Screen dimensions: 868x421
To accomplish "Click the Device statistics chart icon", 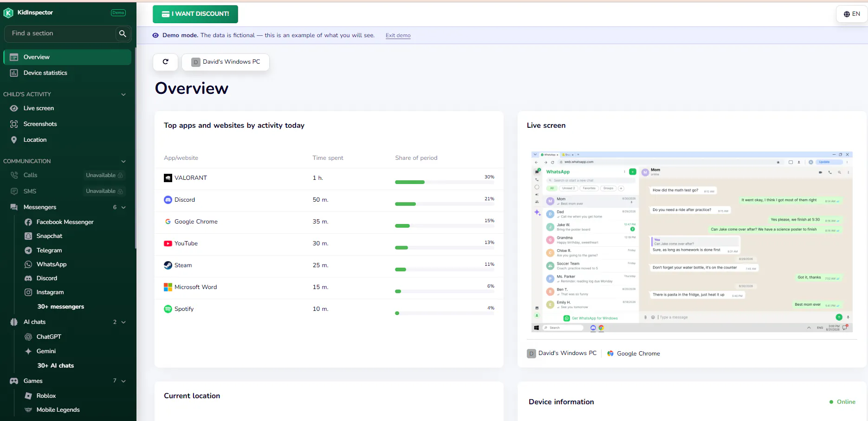I will pyautogui.click(x=14, y=73).
